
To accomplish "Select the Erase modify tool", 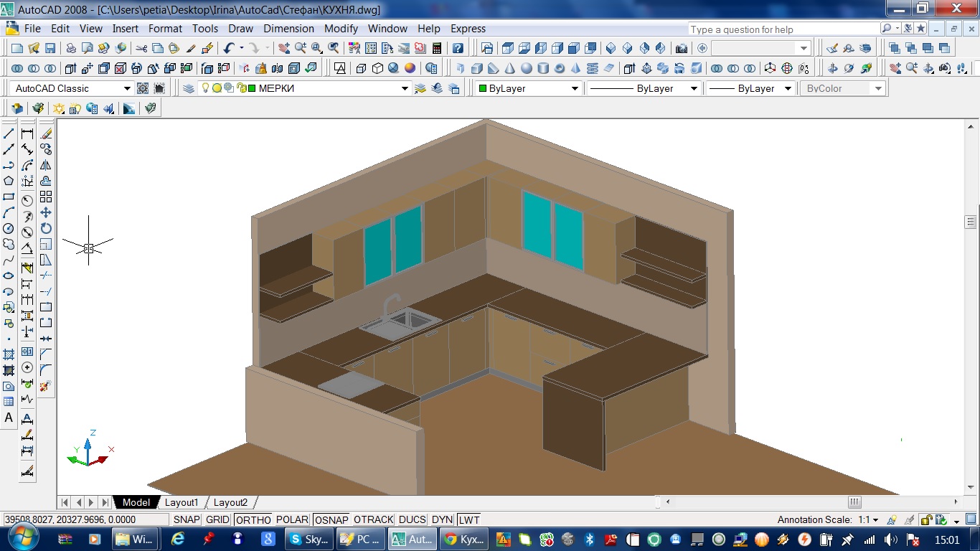I will [46, 133].
